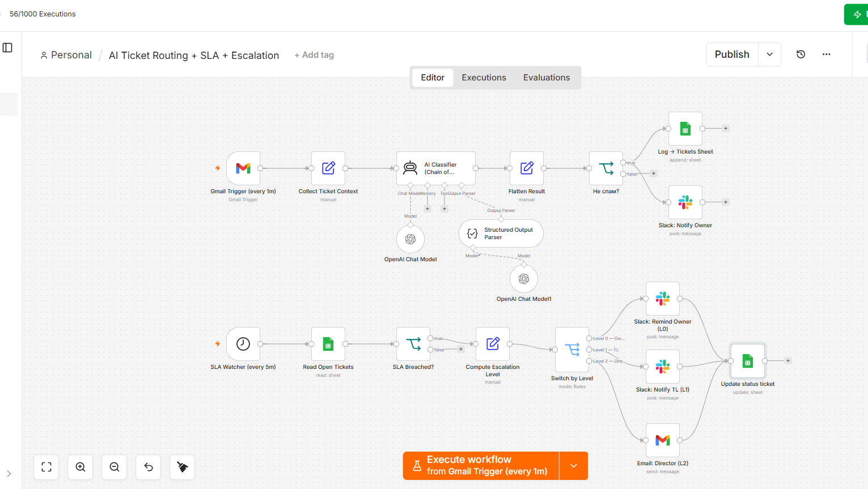Open the 'Не спам?' If node
868x489 pixels.
pos(606,168)
